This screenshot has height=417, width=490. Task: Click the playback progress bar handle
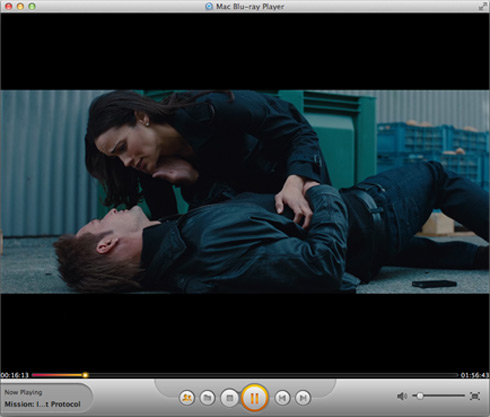tap(85, 375)
